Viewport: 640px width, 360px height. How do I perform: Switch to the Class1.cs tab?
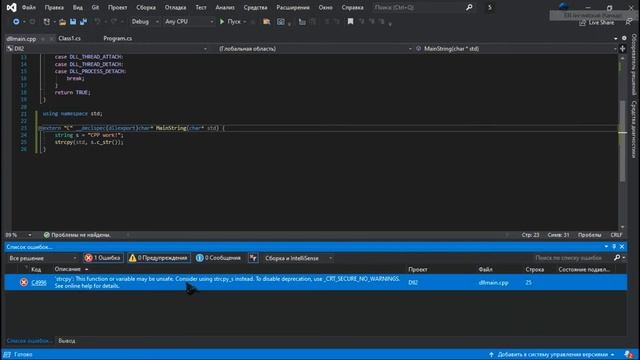[69, 38]
